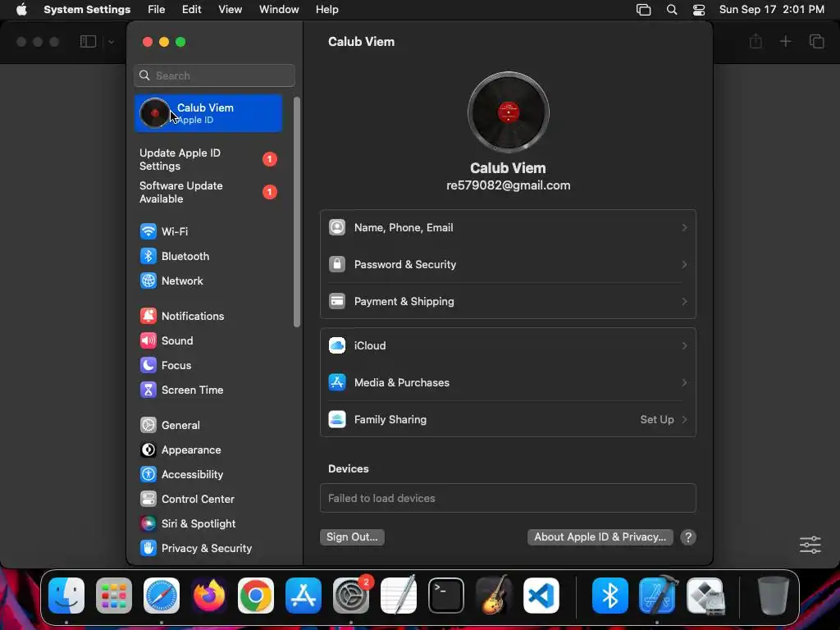Open Spotlight search in menu bar
Viewport: 840px width, 630px height.
tap(671, 10)
